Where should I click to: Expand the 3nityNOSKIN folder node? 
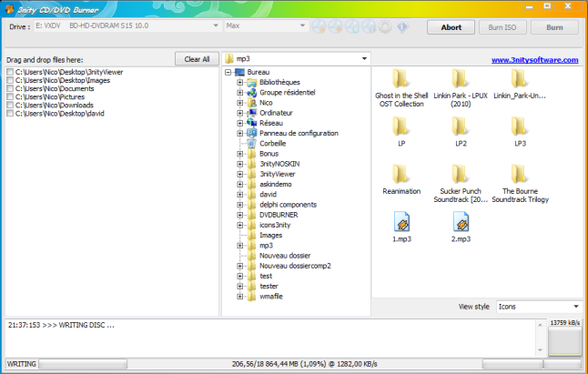240,164
